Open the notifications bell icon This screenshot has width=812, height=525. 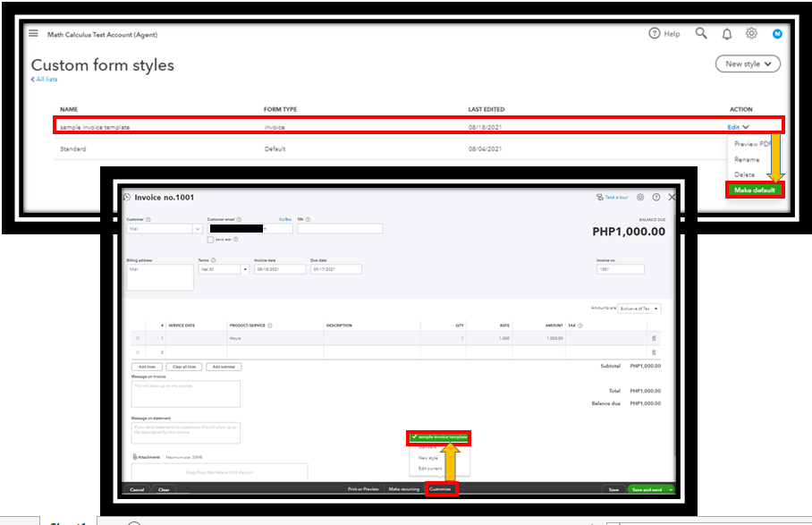(x=726, y=33)
